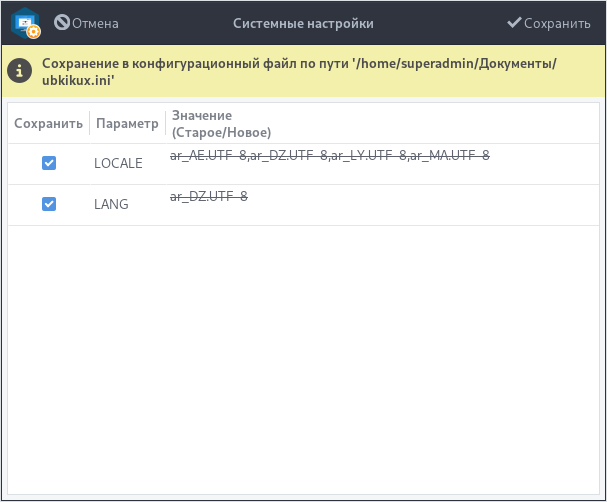This screenshot has width=607, height=502.
Task: Click the divider between Сохранить and Параметр headers
Action: click(x=89, y=124)
